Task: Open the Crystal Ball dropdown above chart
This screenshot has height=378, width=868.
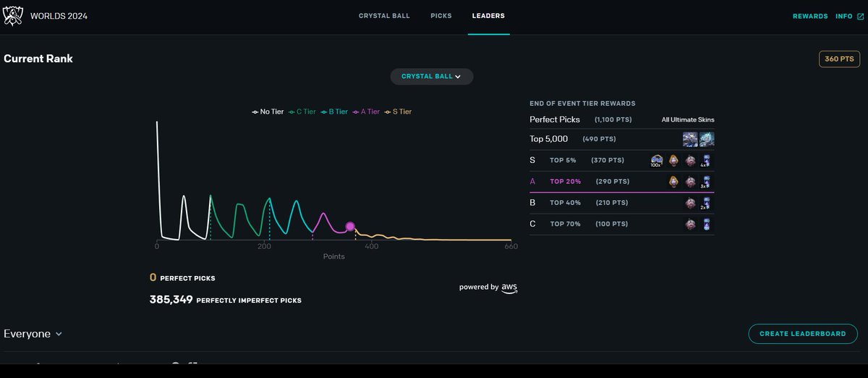Action: 432,77
